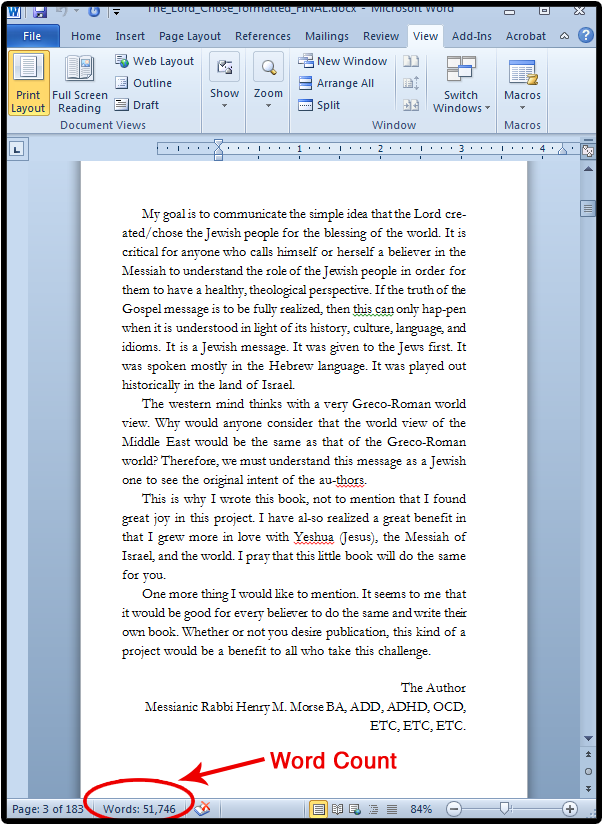Image resolution: width=603 pixels, height=824 pixels.
Task: Click Previous Page double-arrow button
Action: [x=588, y=755]
